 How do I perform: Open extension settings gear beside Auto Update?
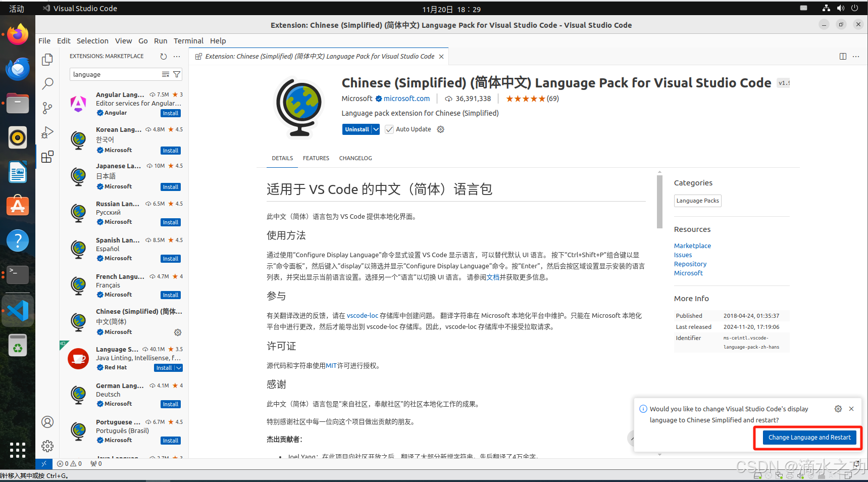click(440, 129)
